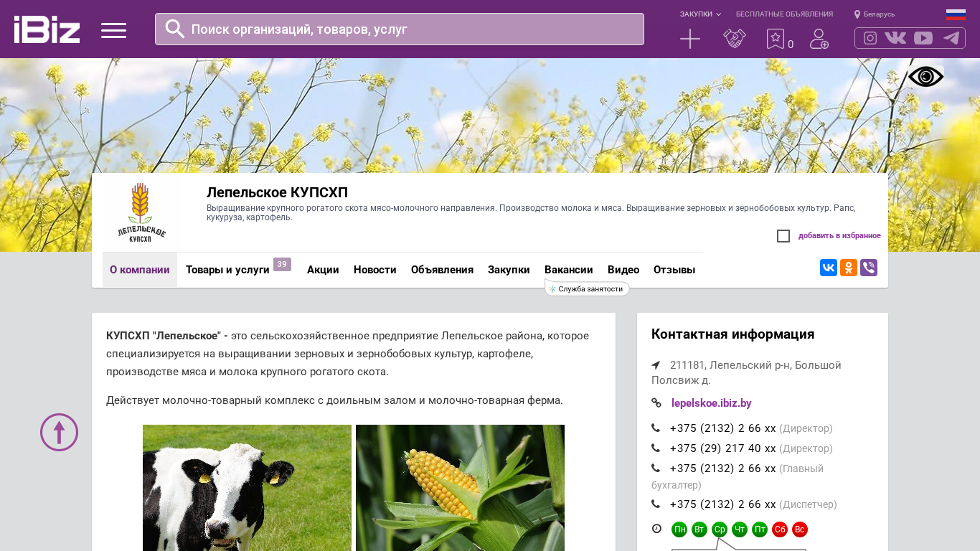The image size is (980, 551).
Task: Select the Чт working day circle
Action: (x=740, y=529)
